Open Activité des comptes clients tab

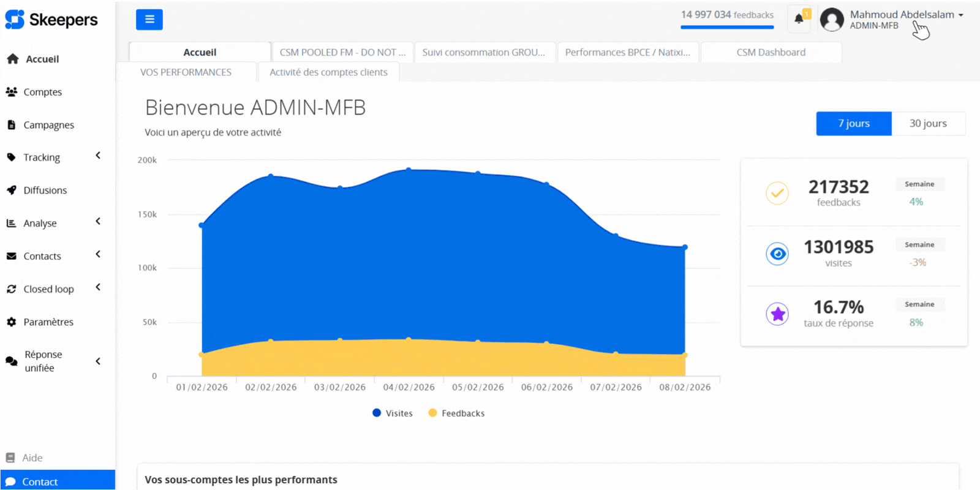pyautogui.click(x=328, y=72)
